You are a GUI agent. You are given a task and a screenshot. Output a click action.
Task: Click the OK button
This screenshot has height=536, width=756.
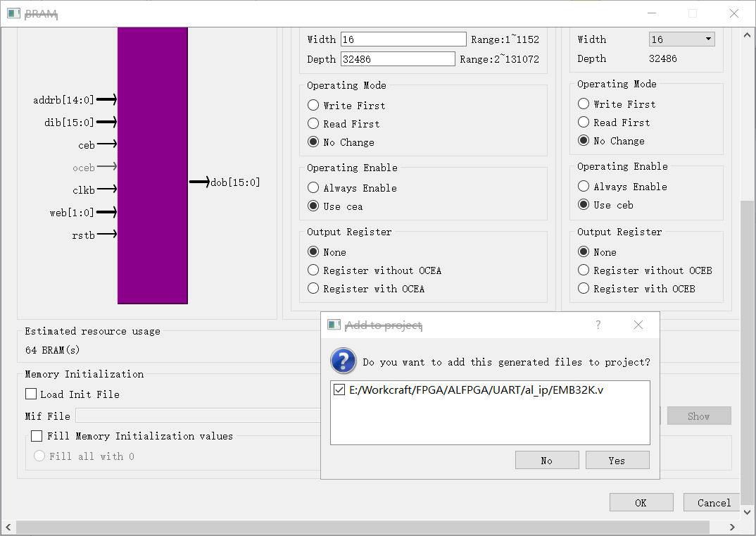(641, 503)
